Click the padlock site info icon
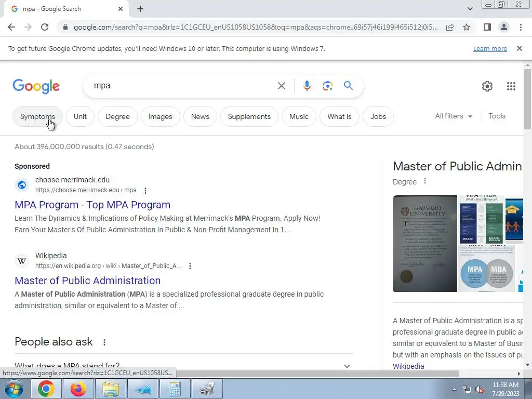Image resolution: width=532 pixels, height=399 pixels. (x=65, y=27)
